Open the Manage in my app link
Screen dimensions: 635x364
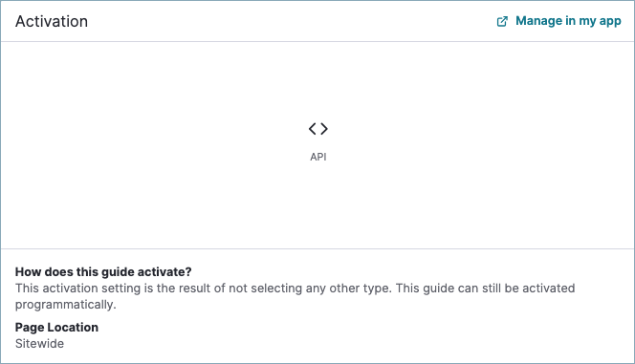(558, 21)
